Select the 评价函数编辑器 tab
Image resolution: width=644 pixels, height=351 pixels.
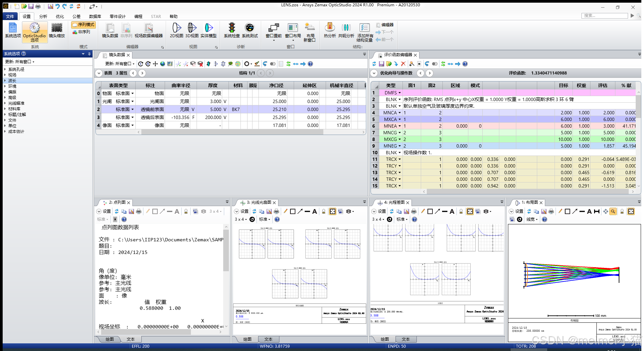[398, 55]
